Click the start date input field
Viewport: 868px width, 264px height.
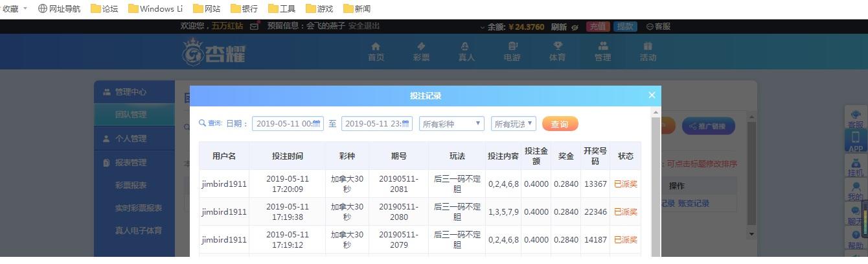pos(287,123)
